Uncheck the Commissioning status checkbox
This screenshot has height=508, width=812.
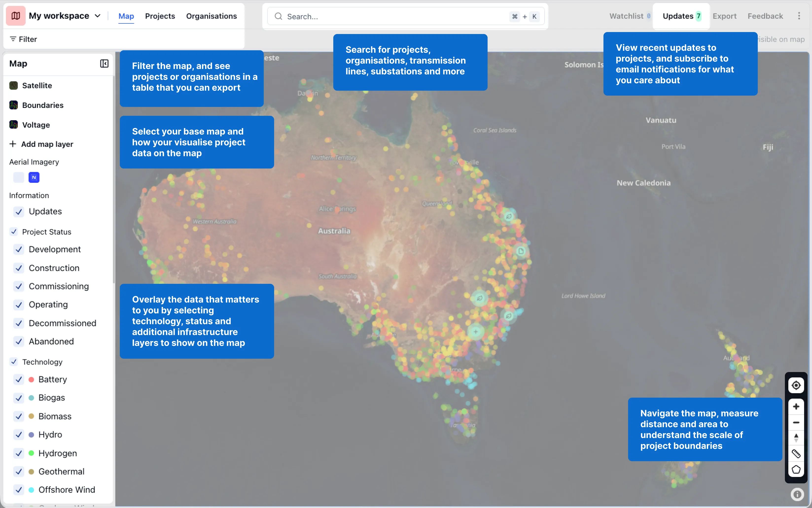pos(19,286)
